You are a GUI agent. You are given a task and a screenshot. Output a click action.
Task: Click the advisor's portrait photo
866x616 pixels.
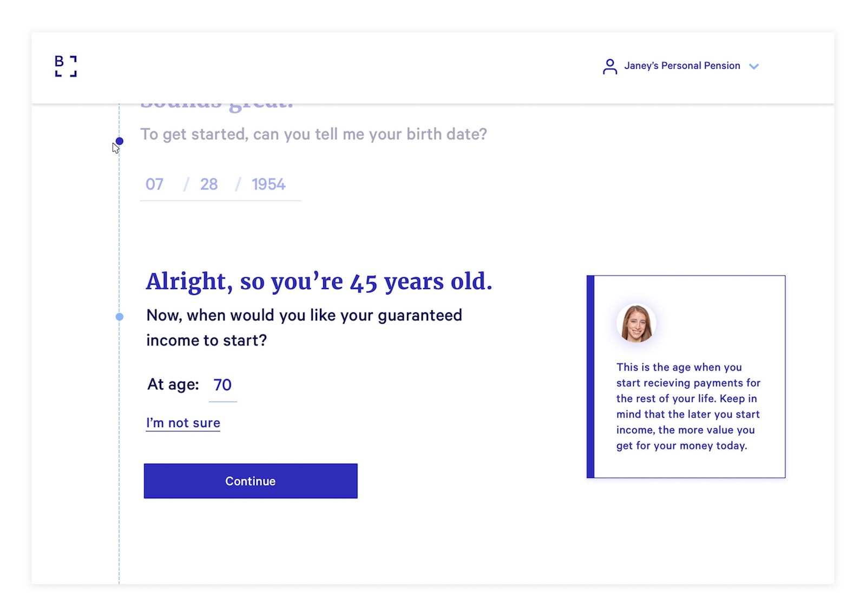point(636,323)
